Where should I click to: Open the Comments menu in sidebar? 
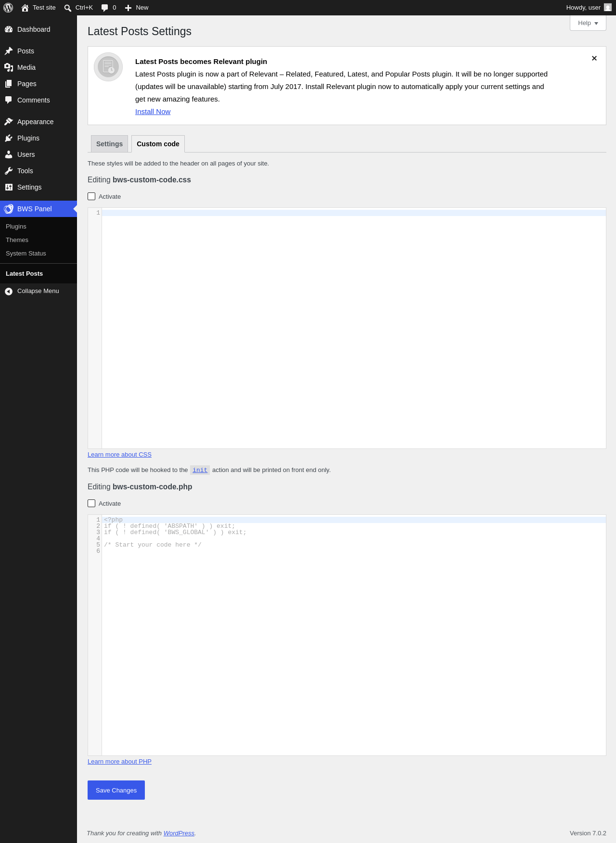(x=38, y=100)
